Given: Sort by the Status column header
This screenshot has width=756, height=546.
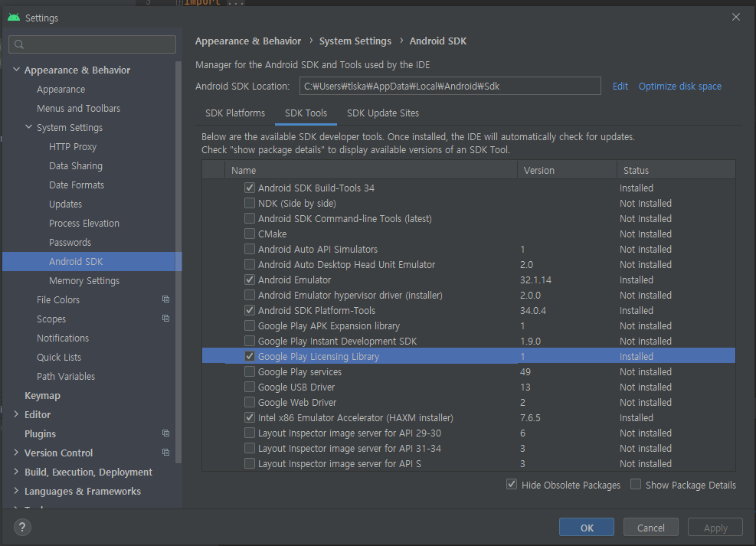Looking at the screenshot, I should [676, 170].
